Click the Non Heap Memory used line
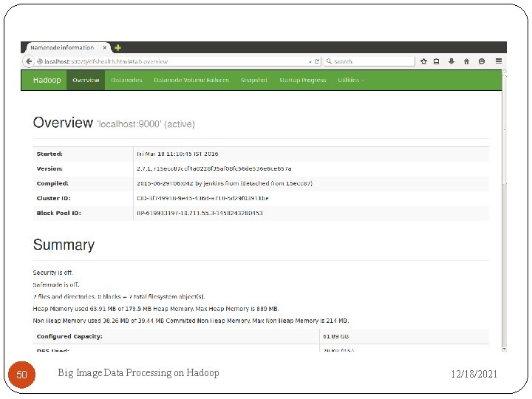This screenshot has width=532, height=399. (191, 321)
